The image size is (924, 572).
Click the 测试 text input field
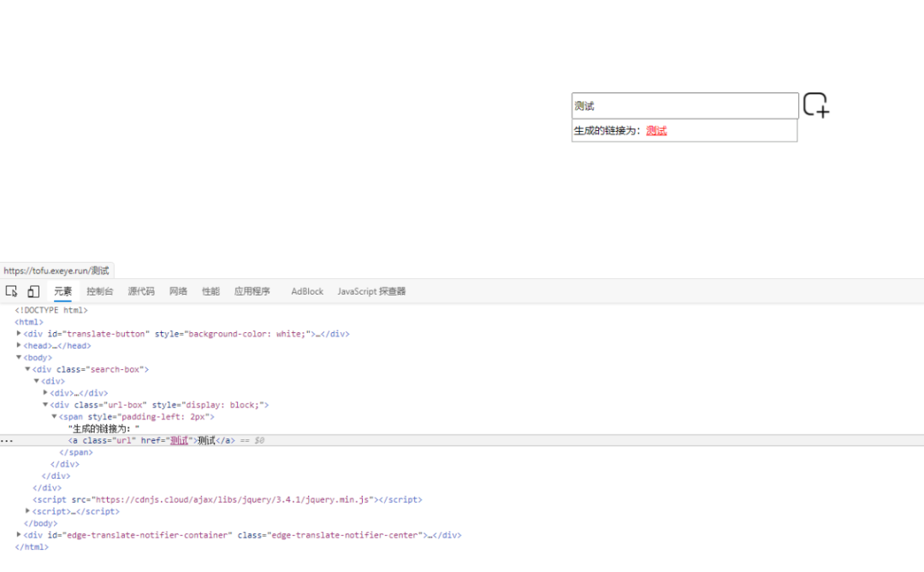pos(684,105)
